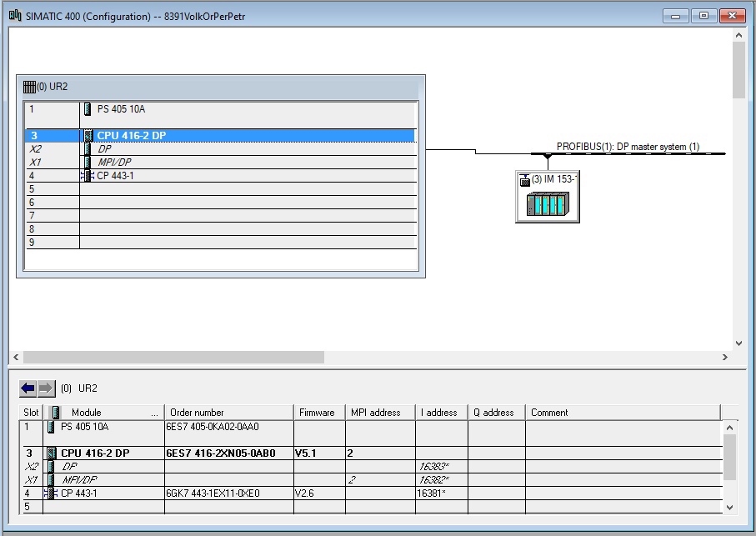
Task: Click the horizontal scroll right arrow
Action: 724,357
